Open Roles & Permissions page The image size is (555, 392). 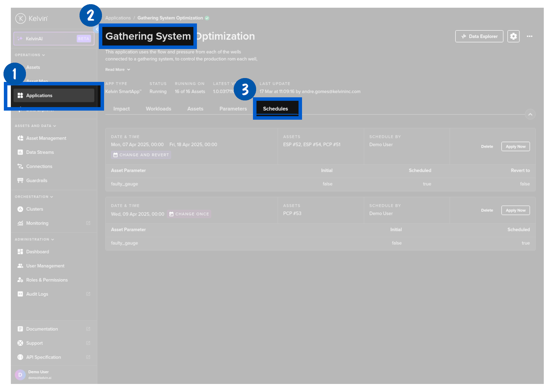(x=47, y=280)
